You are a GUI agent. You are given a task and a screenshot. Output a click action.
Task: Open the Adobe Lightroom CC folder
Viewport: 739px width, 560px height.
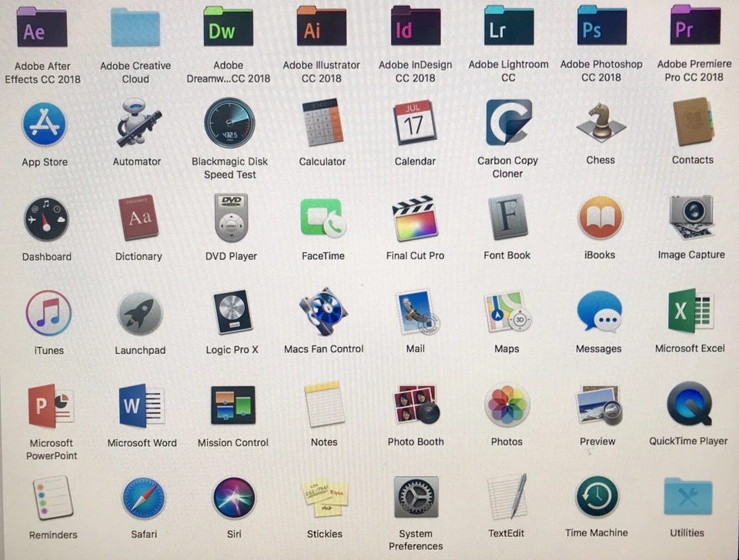[x=509, y=26]
